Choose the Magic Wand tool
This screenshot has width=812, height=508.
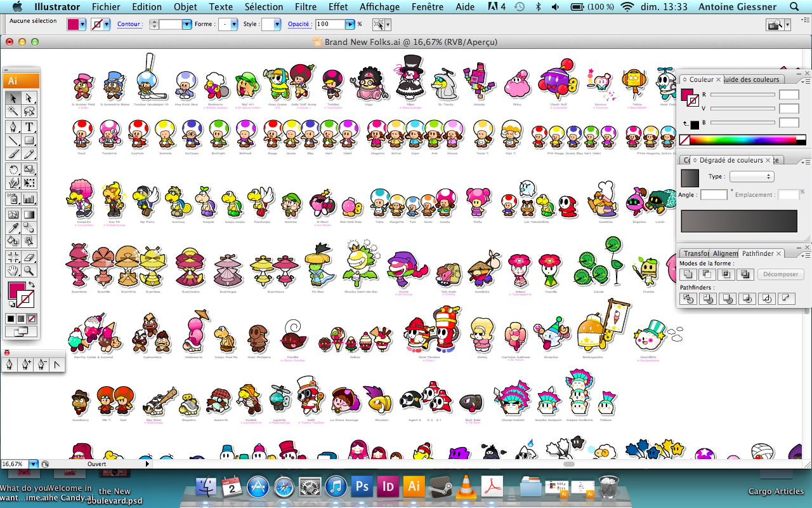pyautogui.click(x=13, y=112)
